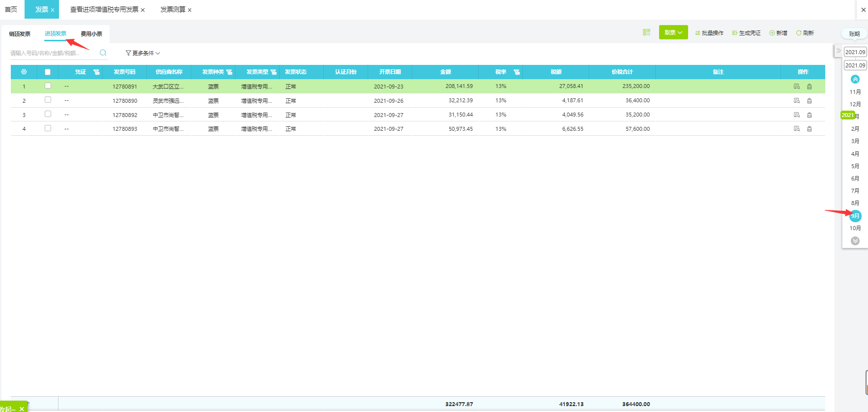The height and width of the screenshot is (412, 868).
Task: Click filter icon on 税率 column
Action: tap(517, 72)
